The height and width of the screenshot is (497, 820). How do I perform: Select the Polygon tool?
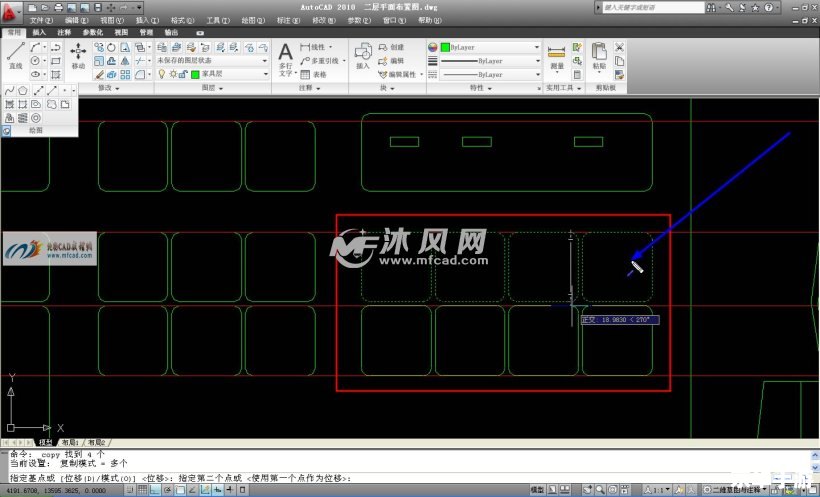tap(22, 91)
